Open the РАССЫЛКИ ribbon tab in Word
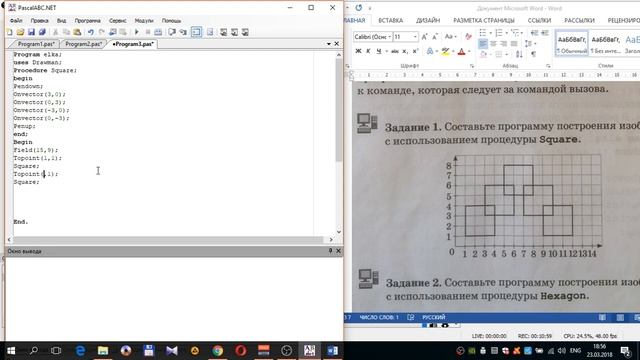 point(579,20)
